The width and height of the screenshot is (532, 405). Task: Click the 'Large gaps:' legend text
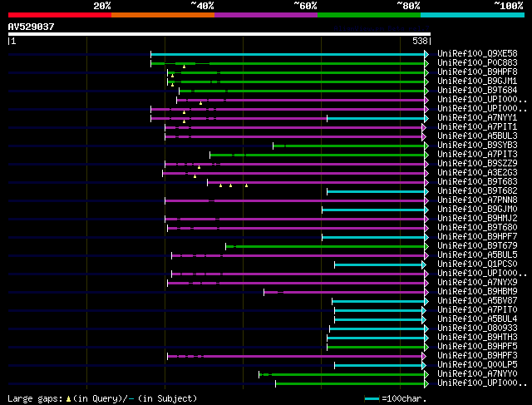point(35,398)
